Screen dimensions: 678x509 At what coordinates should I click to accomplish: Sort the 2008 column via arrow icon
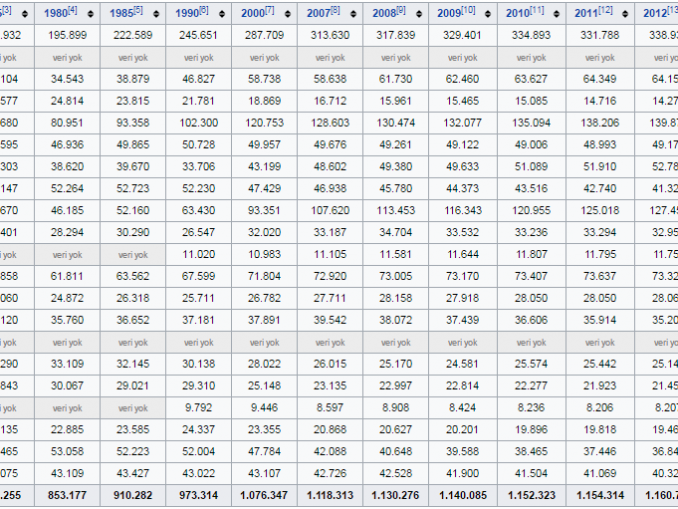pos(419,14)
